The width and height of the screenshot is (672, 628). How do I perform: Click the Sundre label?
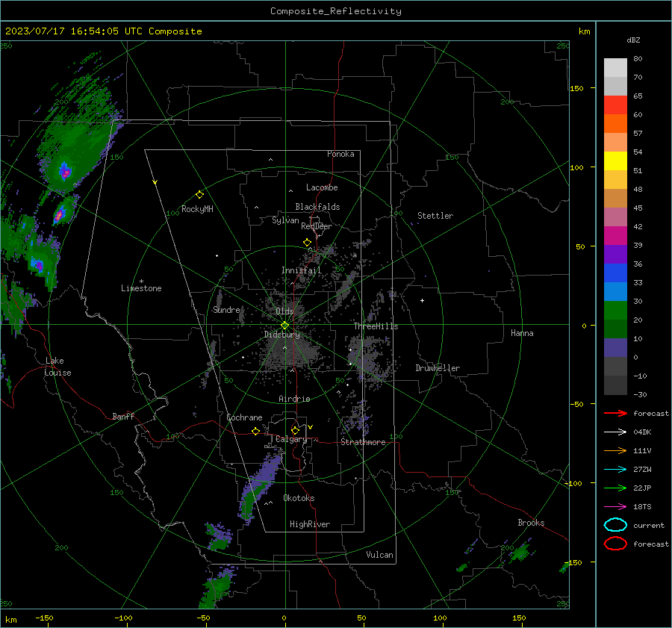point(226,310)
